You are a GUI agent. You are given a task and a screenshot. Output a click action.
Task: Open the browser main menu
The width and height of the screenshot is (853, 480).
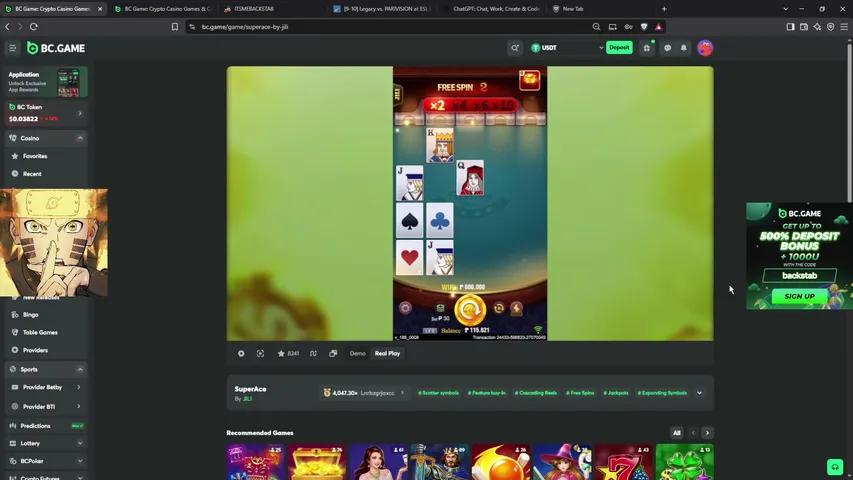click(x=844, y=27)
